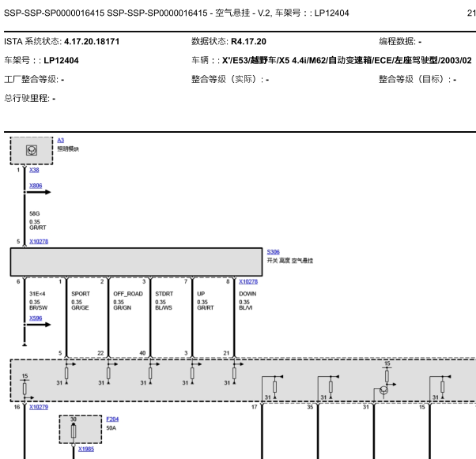
Task: Select the OFF_ROAD signal label
Action: (128, 294)
